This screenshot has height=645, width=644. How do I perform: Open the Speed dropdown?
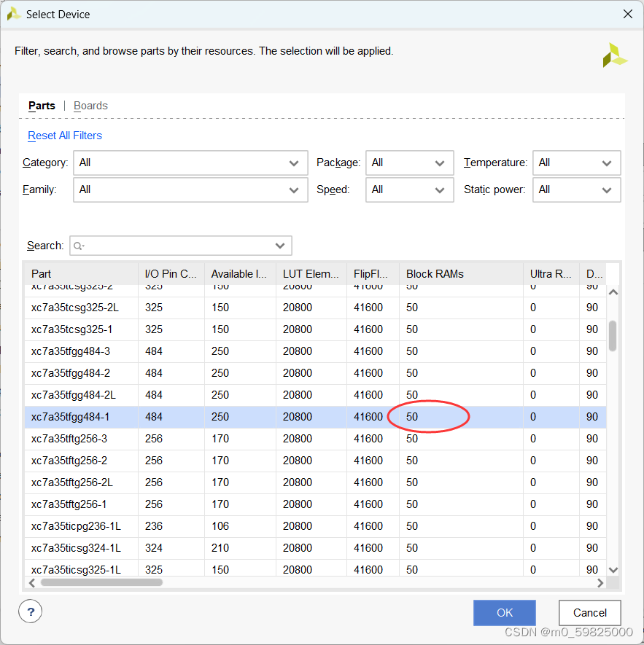click(410, 189)
